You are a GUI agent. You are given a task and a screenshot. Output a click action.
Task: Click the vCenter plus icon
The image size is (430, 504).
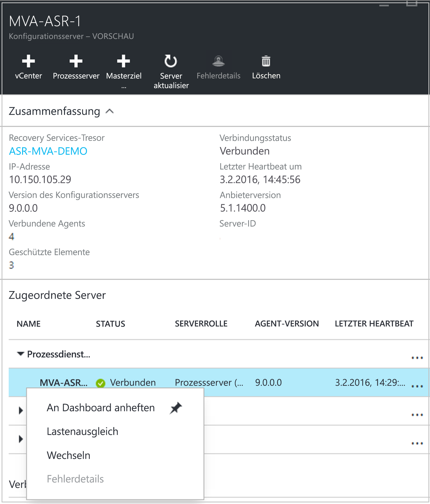coord(28,61)
